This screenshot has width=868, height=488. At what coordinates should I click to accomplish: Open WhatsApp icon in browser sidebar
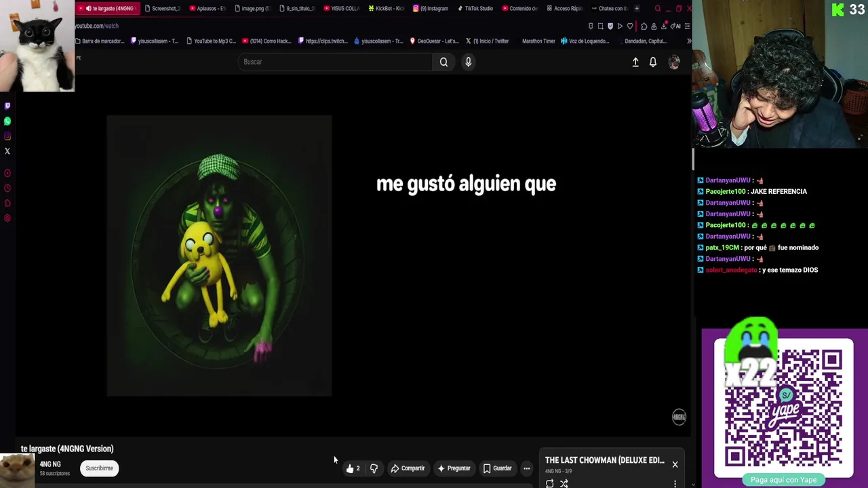[7, 121]
